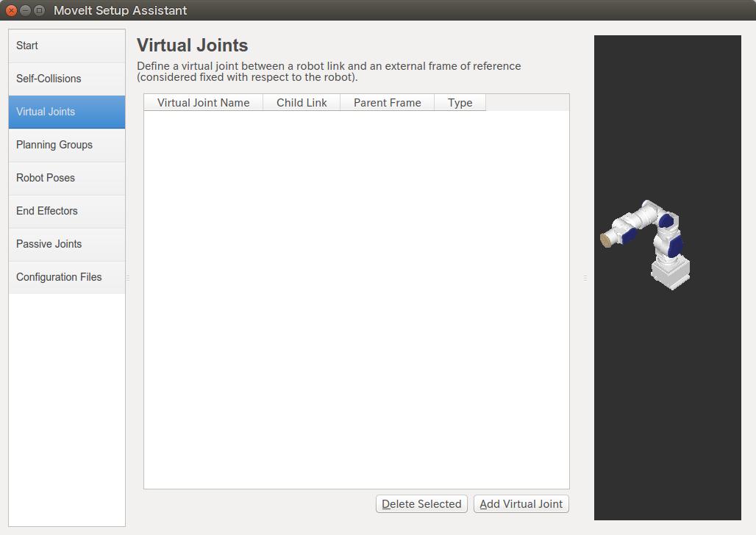
Task: Click the splitter handle beside the sidebar
Action: coord(128,278)
